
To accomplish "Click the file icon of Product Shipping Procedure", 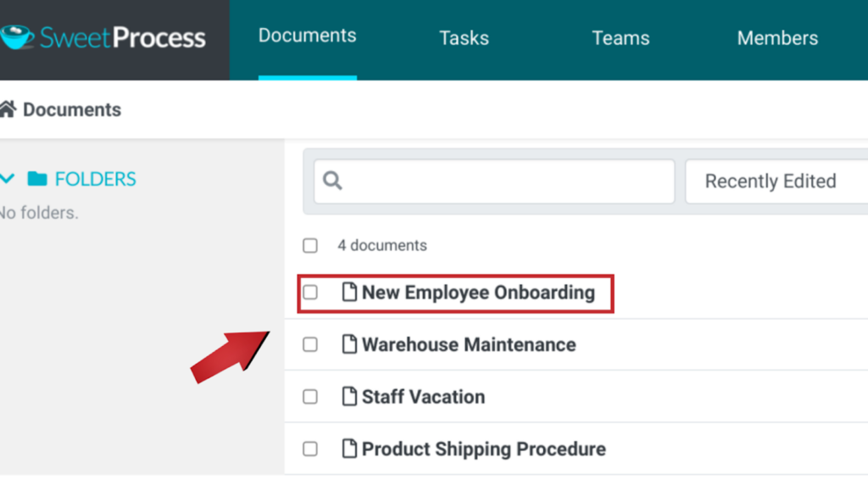I will point(348,448).
